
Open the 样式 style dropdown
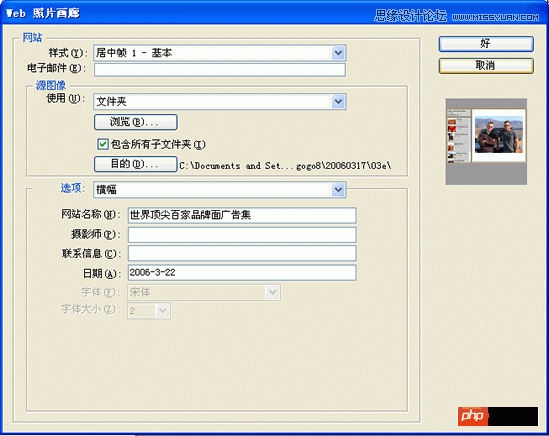[220, 53]
